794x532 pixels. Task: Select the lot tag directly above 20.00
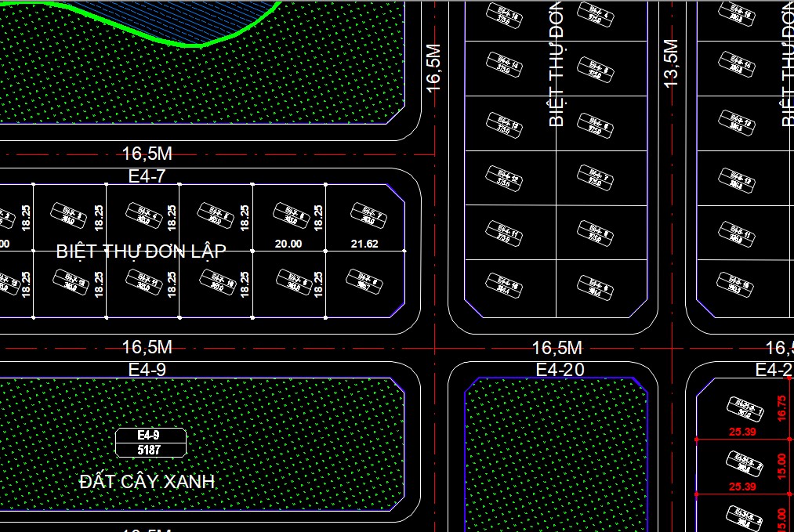[x=291, y=215]
